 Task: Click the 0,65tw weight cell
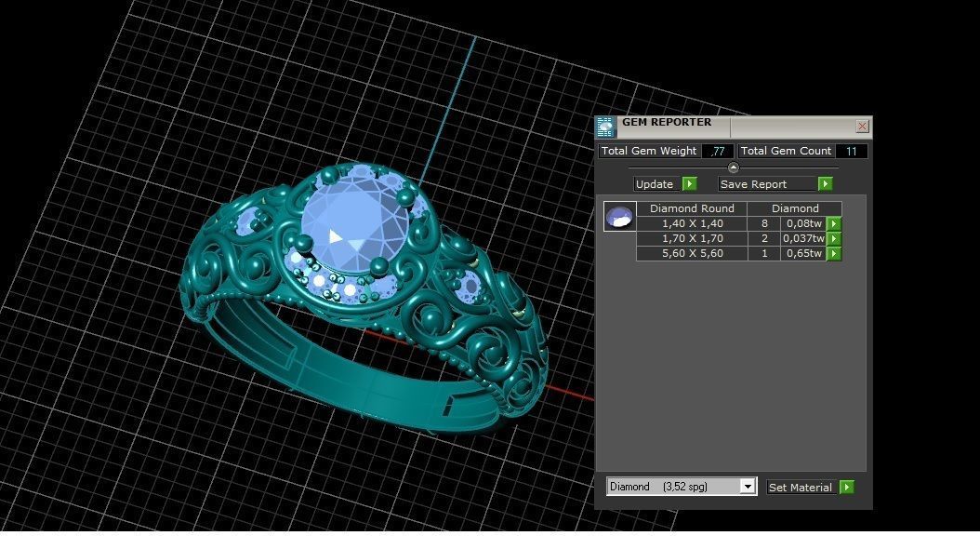[x=803, y=253]
